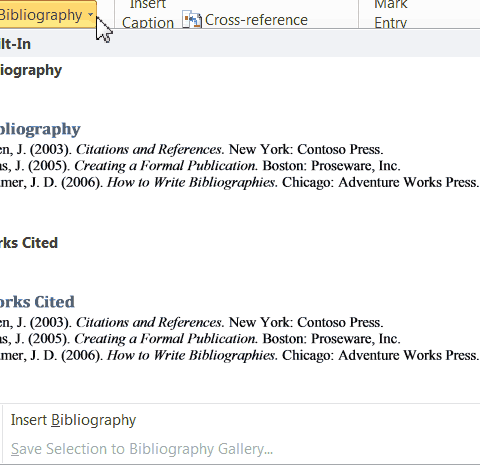Select the Works Cited gallery option title
480x465 pixels.
coord(29,243)
